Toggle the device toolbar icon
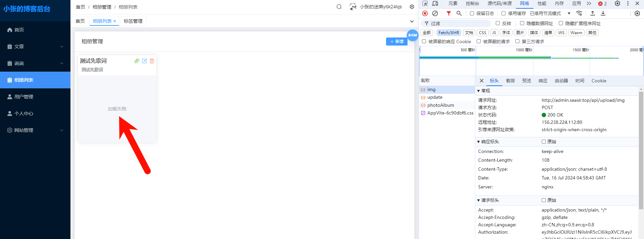This screenshot has width=644, height=239. point(435,3)
